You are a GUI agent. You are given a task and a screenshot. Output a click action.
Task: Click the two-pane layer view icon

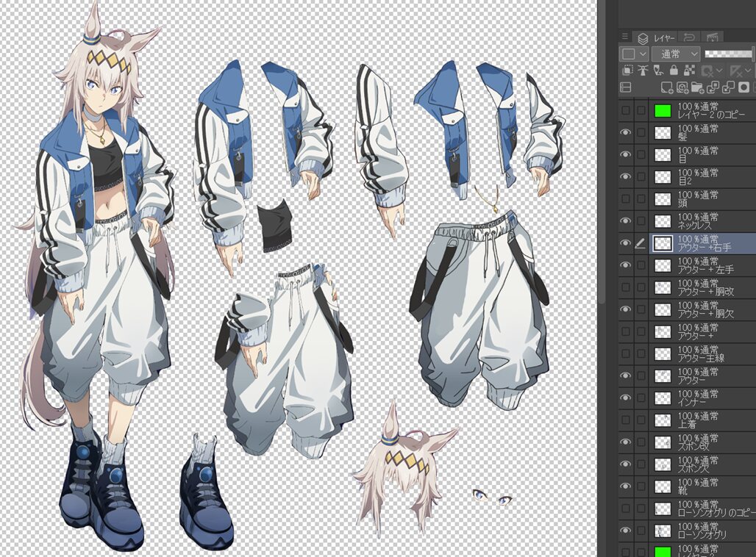[625, 87]
